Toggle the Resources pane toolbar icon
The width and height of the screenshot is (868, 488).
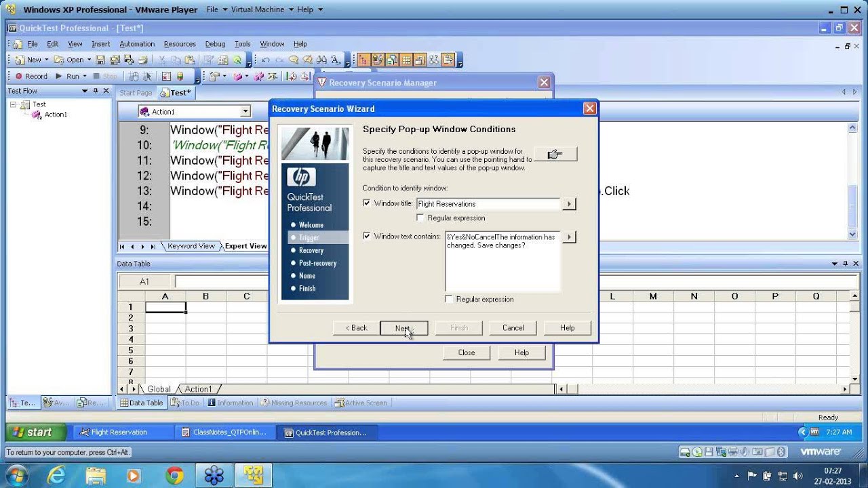pos(391,60)
